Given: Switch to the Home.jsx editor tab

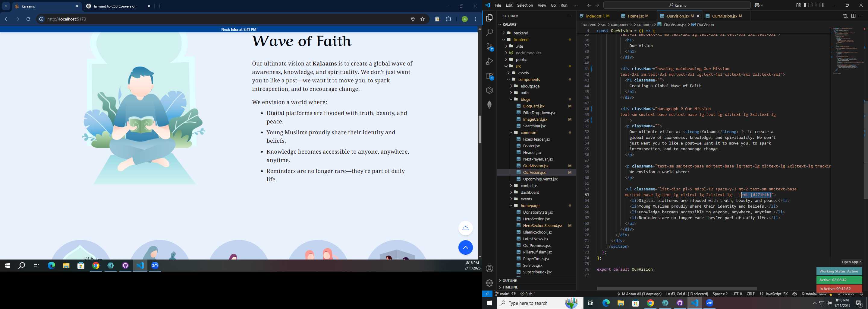Looking at the screenshot, I should (637, 16).
